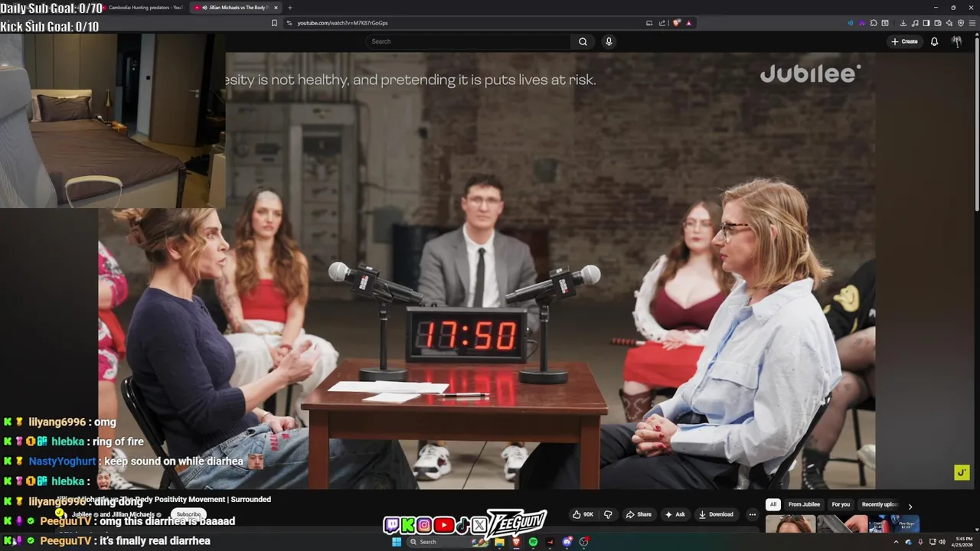Expand more chips with the right arrow
980x551 pixels.
point(910,506)
